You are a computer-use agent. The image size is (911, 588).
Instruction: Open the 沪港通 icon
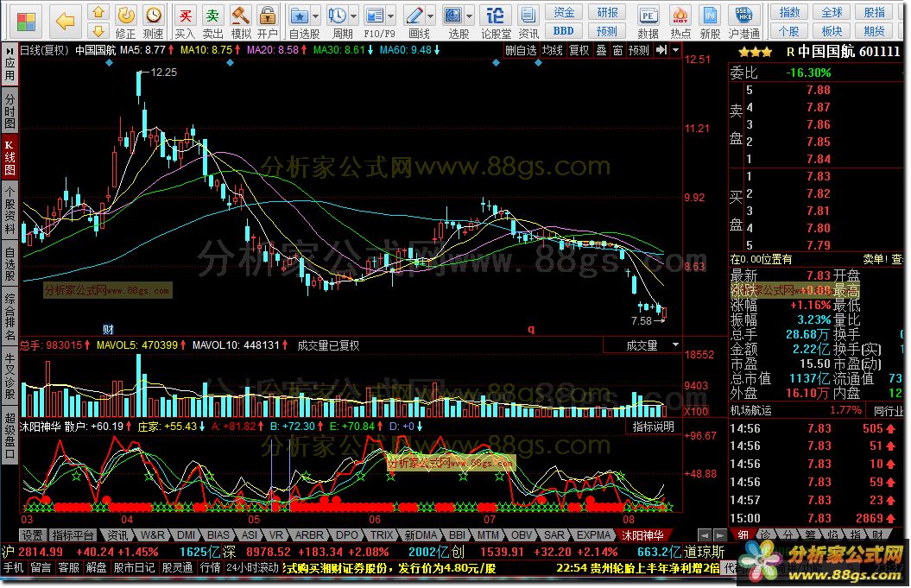(x=743, y=22)
